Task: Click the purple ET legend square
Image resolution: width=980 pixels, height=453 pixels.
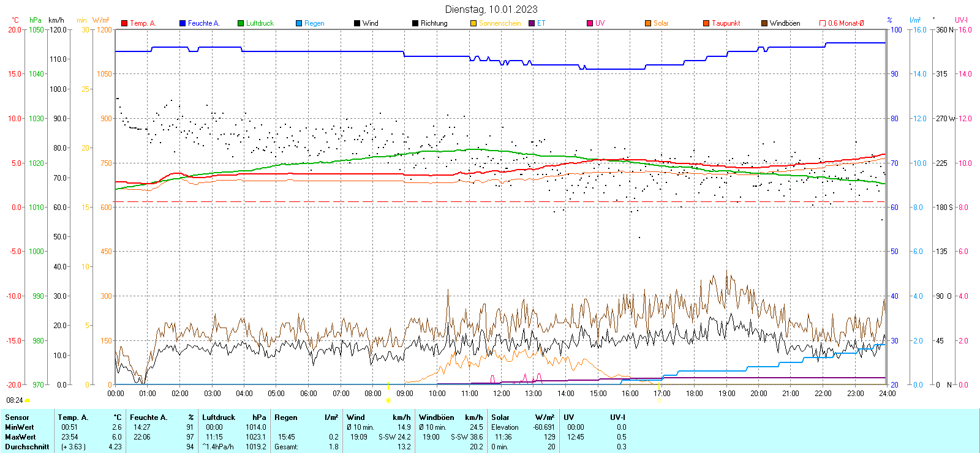Action: (x=532, y=23)
